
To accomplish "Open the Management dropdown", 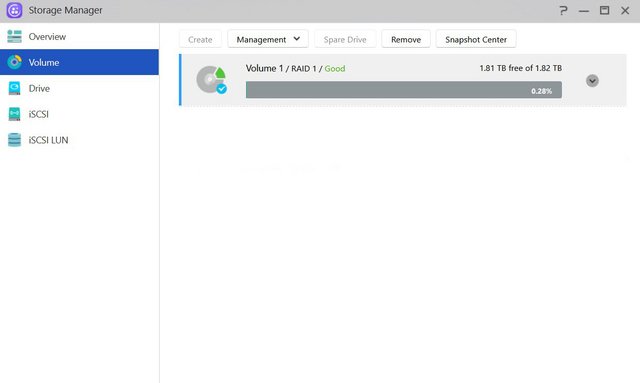I will 268,39.
